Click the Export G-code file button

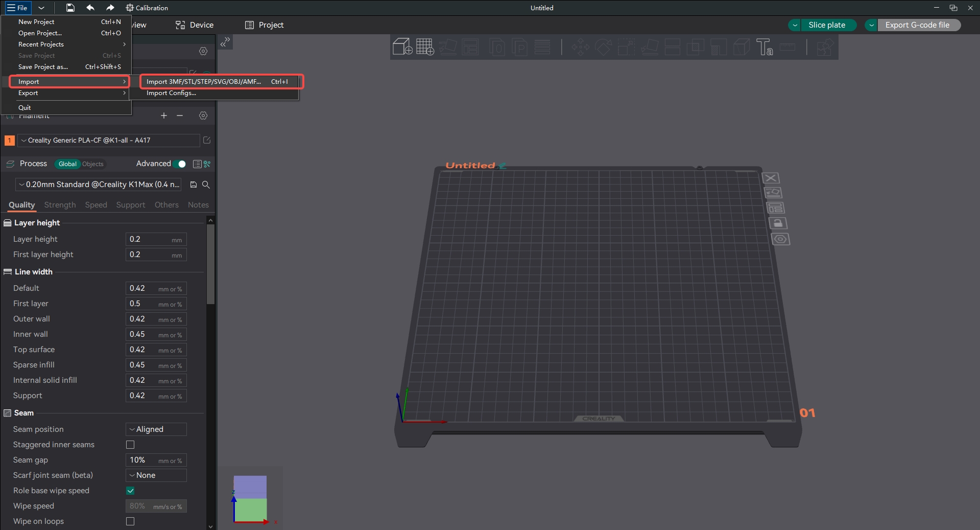pos(918,25)
